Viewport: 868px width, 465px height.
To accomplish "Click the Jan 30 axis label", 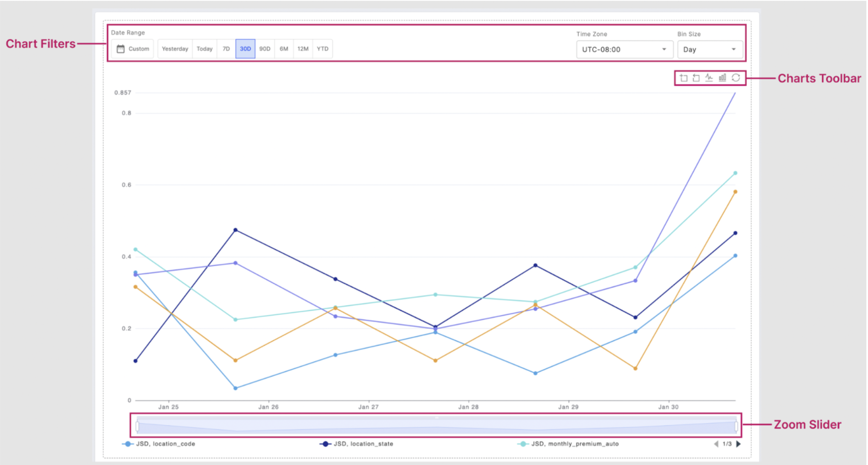I will [x=669, y=407].
